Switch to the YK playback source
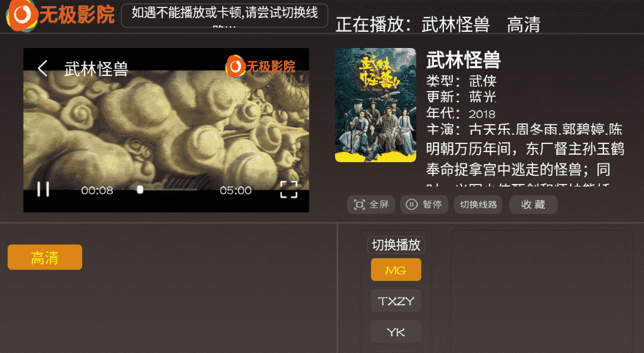This screenshot has width=644, height=353. (x=396, y=332)
